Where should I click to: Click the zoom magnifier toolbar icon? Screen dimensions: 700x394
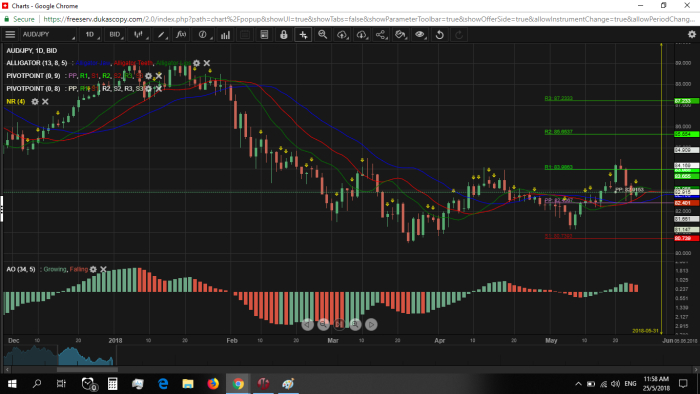[x=323, y=34]
